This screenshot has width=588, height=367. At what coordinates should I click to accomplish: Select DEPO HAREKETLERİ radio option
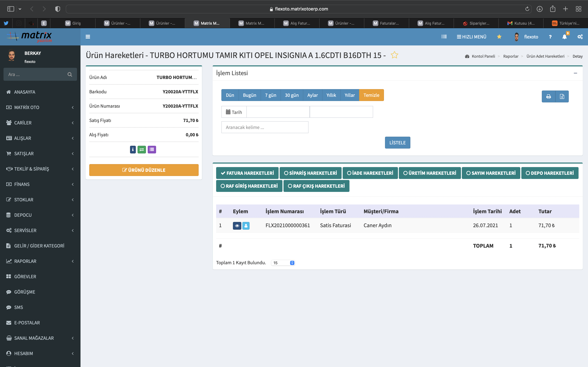[x=550, y=173]
